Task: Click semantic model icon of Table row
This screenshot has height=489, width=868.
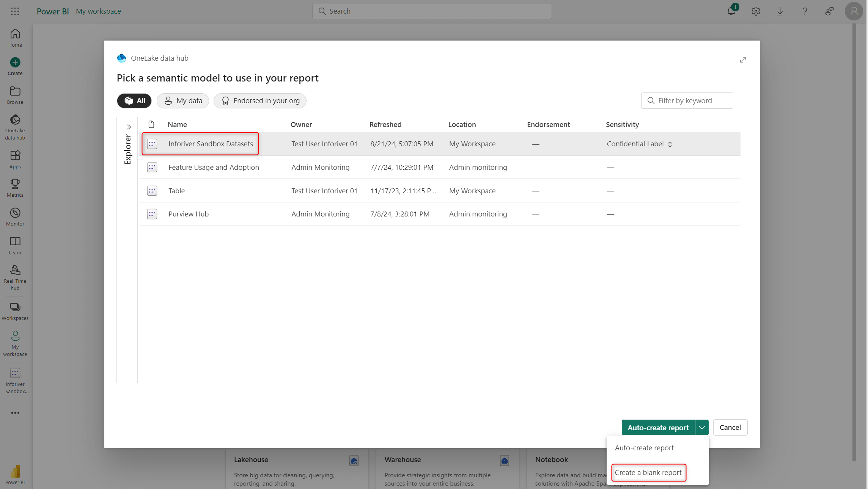Action: click(152, 191)
